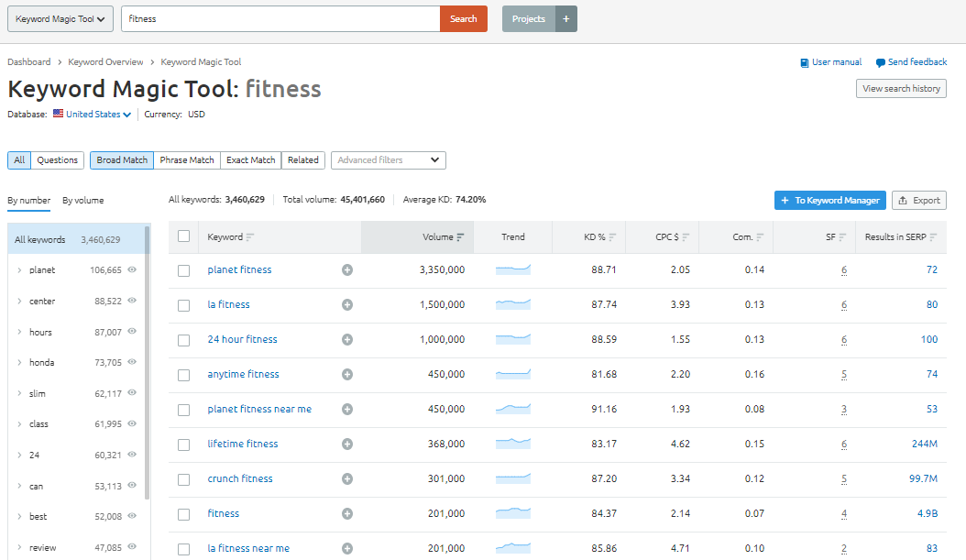Screen dimensions: 966x560
Task: Check the box for crunch fitness row
Action: (184, 479)
